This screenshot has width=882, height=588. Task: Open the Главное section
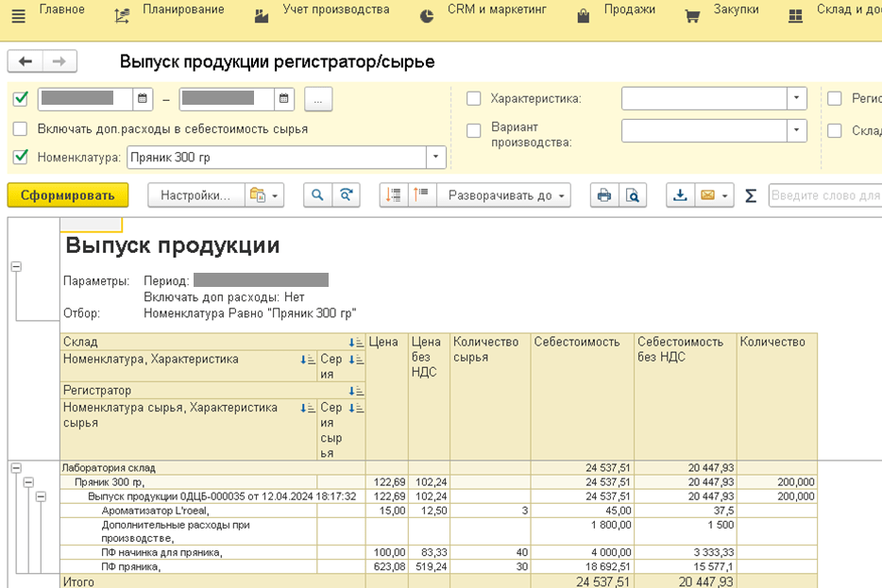[x=62, y=9]
